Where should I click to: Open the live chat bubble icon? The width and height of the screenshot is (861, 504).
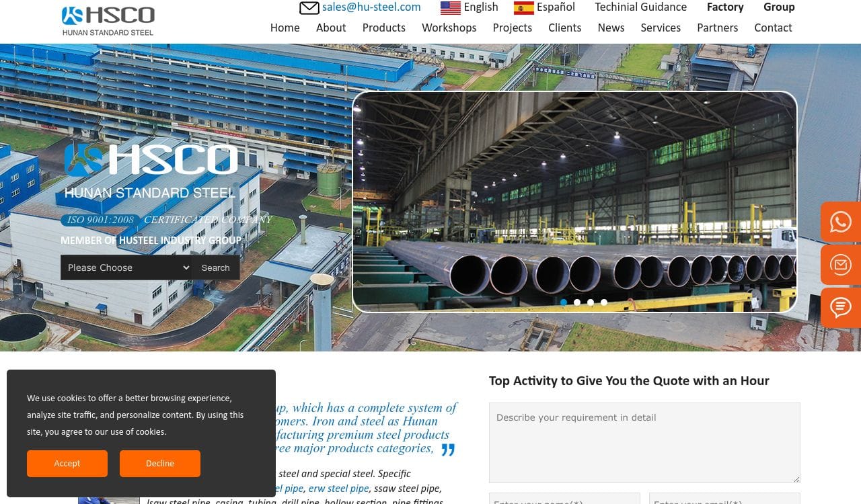(840, 308)
